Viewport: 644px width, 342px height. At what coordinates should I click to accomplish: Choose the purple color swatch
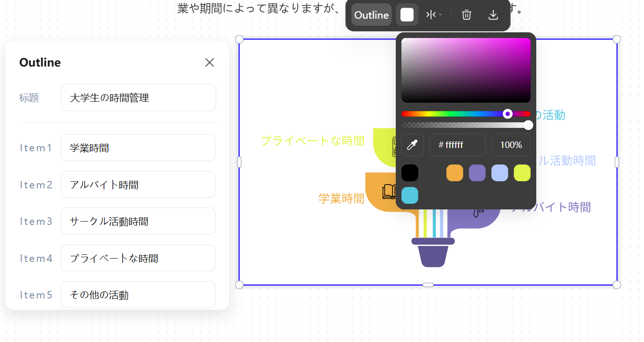[x=477, y=173]
